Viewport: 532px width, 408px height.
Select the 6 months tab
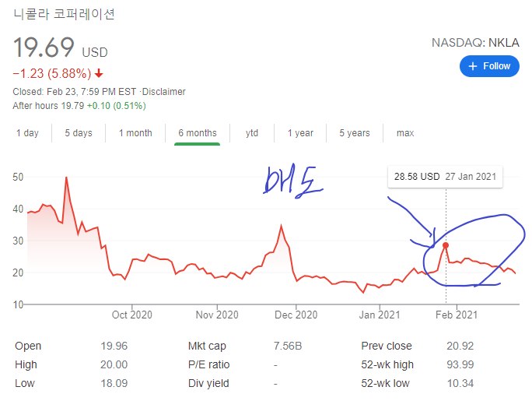(x=198, y=133)
